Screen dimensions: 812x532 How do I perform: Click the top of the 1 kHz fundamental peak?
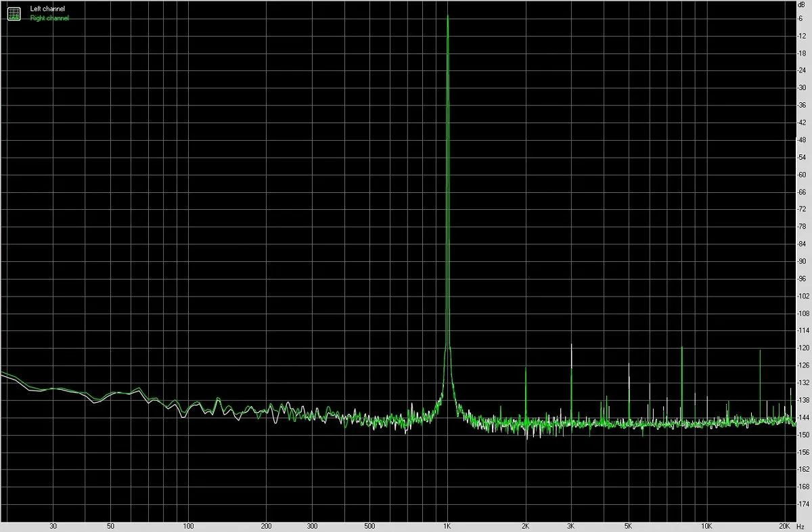[x=447, y=16]
